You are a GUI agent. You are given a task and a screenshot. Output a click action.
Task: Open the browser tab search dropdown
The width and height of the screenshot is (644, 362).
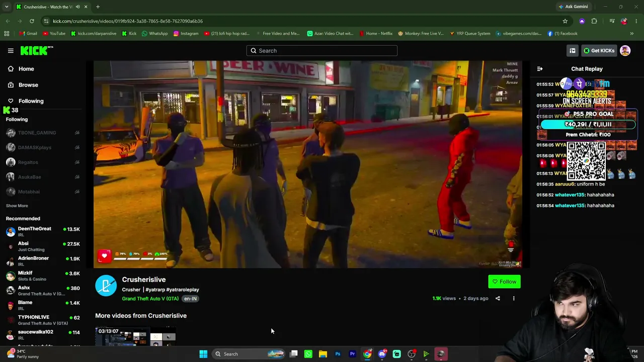(x=7, y=7)
